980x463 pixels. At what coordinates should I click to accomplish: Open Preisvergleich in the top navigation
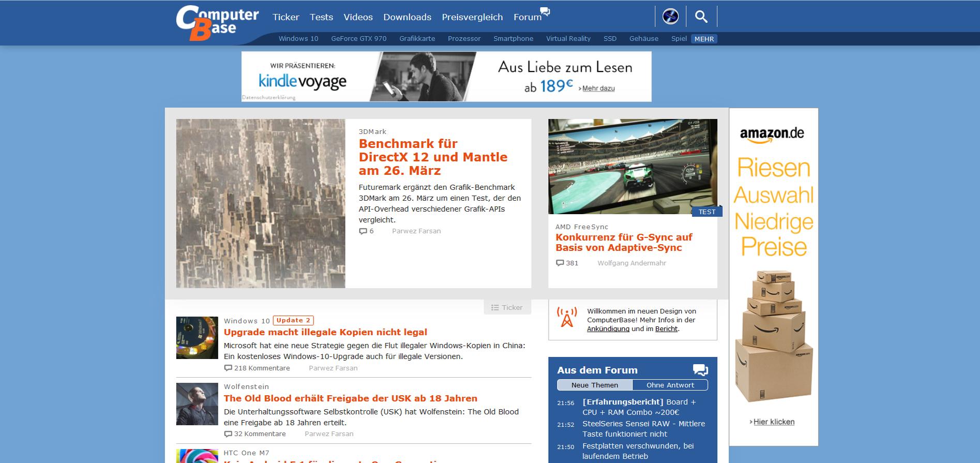472,17
